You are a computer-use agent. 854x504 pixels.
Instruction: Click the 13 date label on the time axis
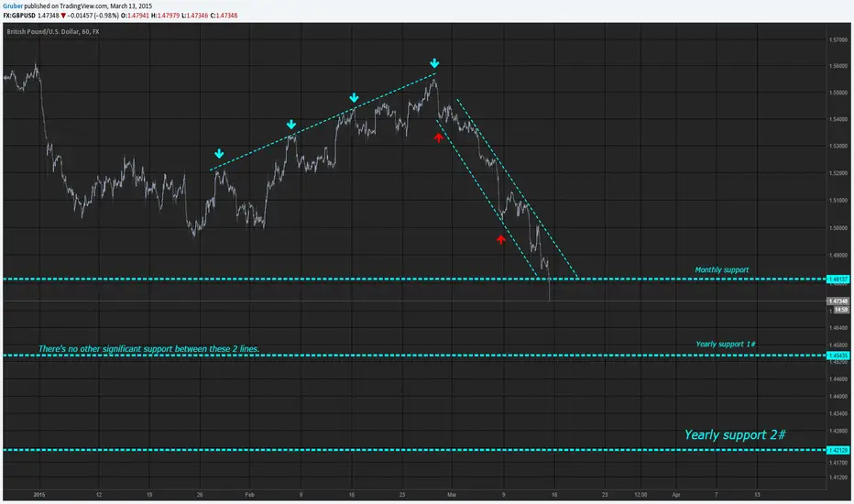point(757,495)
